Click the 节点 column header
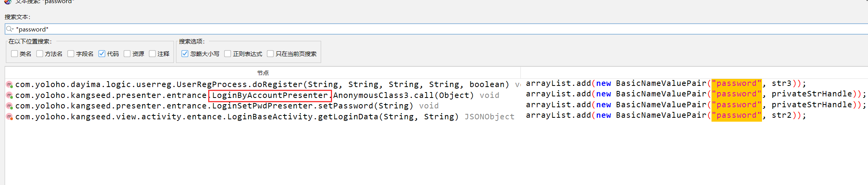This screenshot has width=868, height=185. (263, 73)
